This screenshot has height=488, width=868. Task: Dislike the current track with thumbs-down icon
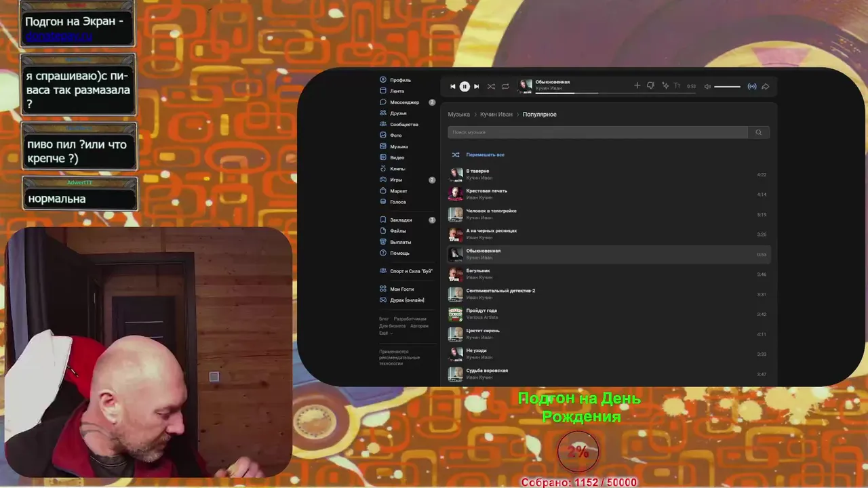(650, 85)
